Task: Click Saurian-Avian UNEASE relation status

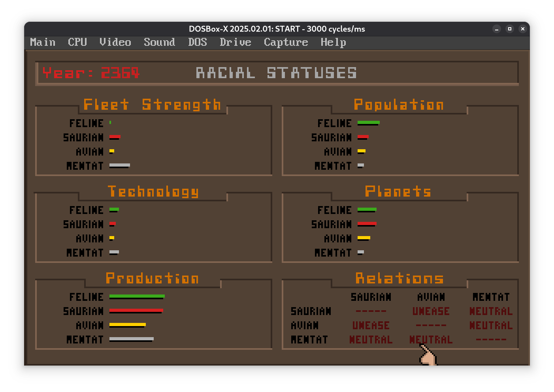Action: coord(431,311)
